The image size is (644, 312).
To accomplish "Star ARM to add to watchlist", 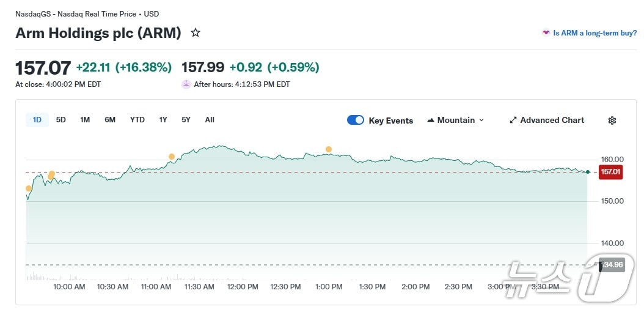I will click(196, 33).
